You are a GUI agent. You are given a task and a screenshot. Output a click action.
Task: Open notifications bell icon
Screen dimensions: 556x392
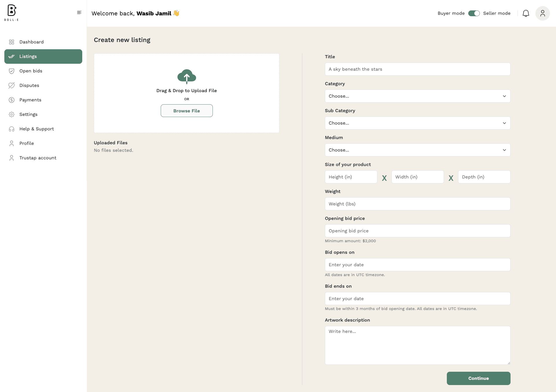click(526, 13)
